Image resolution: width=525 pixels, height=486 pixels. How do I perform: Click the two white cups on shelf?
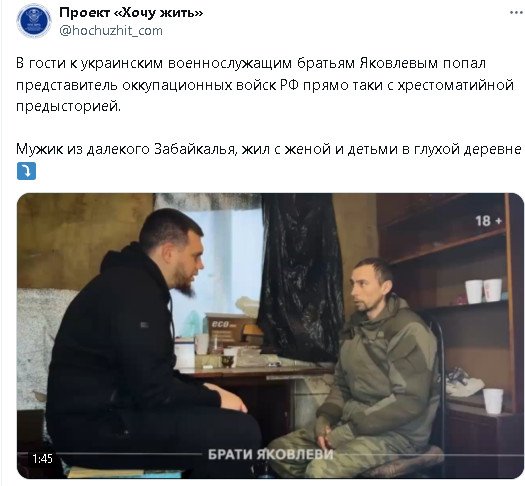tap(483, 291)
